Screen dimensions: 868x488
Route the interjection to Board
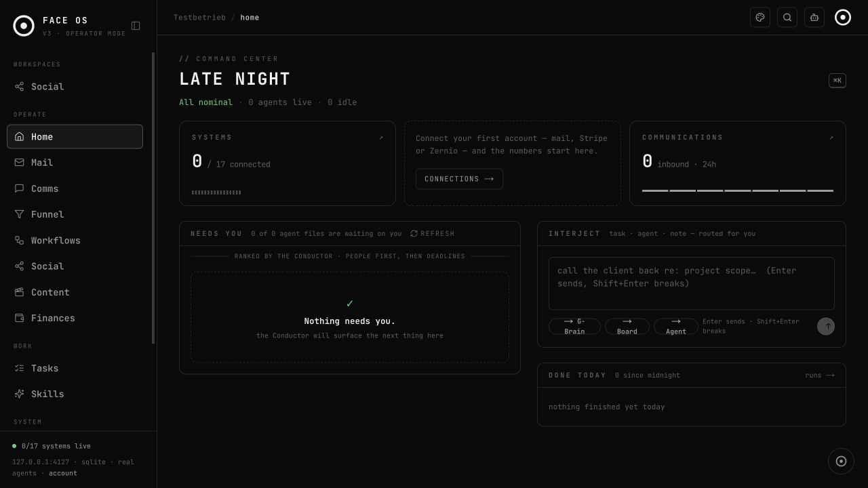click(x=627, y=327)
